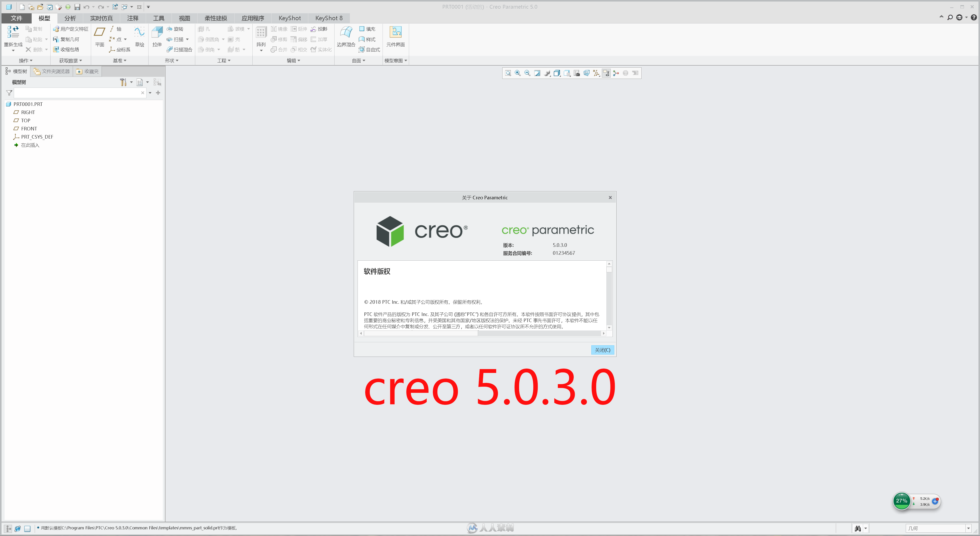Click the Extrude (拉伸) tool
Image resolution: width=980 pixels, height=536 pixels.
click(x=157, y=37)
